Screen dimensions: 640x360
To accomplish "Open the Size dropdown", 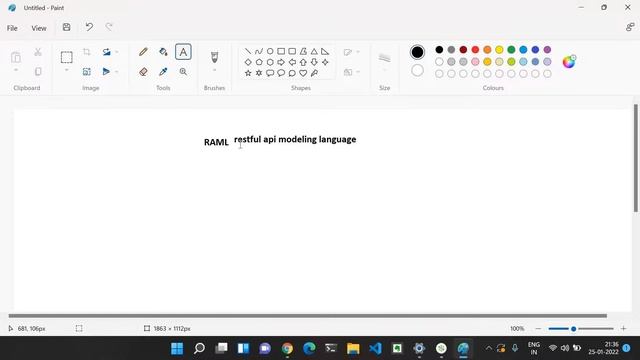I will [384, 70].
